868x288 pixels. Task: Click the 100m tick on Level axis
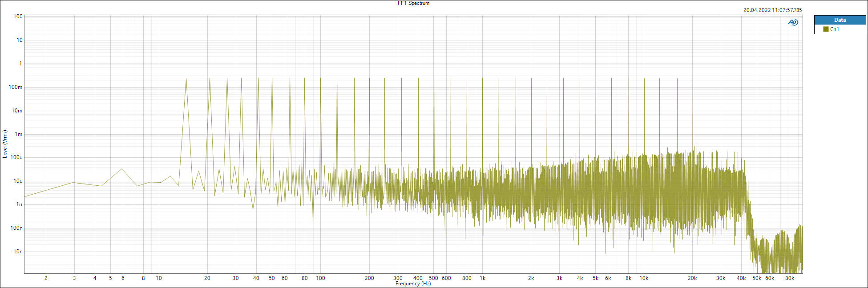[x=16, y=87]
